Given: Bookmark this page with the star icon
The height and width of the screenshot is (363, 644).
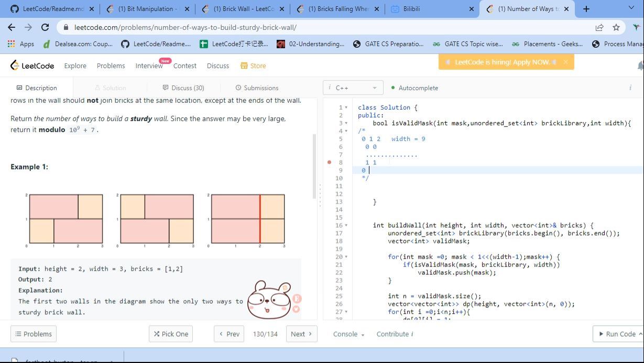Looking at the screenshot, I should pyautogui.click(x=616, y=27).
